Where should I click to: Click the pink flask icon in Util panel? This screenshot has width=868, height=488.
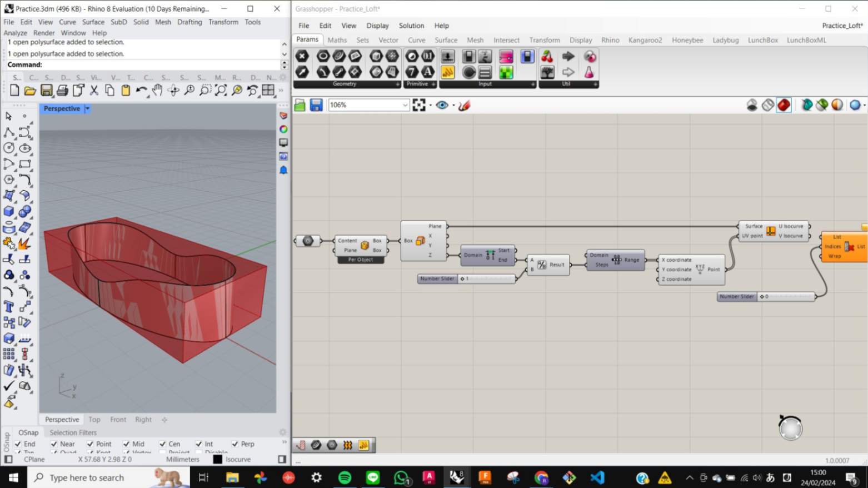point(589,72)
